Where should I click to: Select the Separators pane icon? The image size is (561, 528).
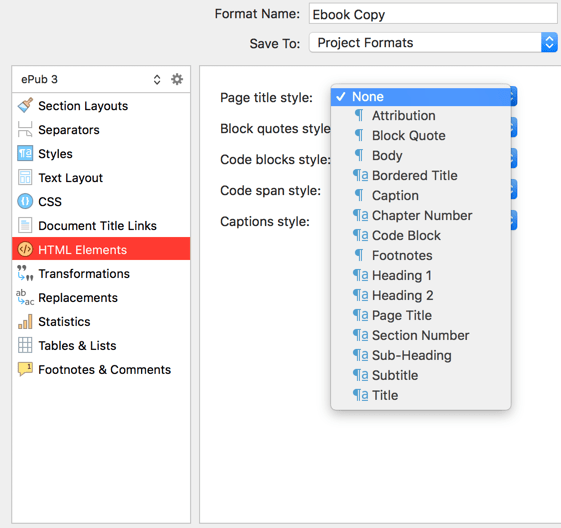tap(25, 129)
